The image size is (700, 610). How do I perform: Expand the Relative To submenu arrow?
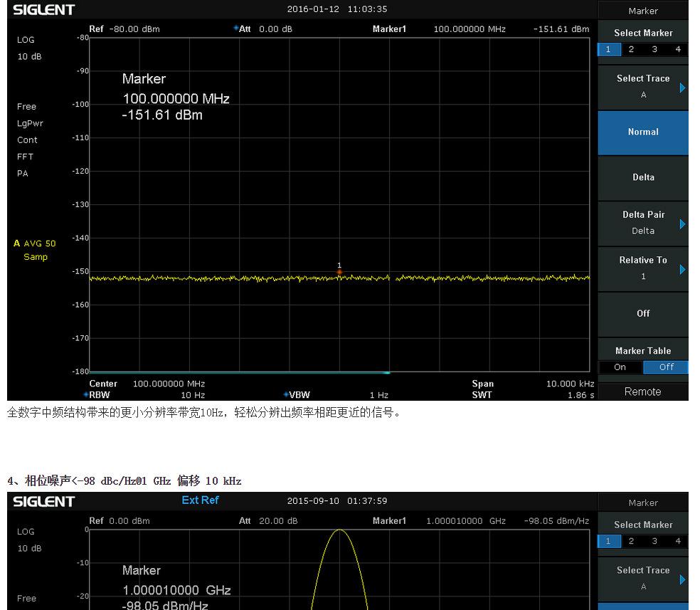pyautogui.click(x=683, y=269)
